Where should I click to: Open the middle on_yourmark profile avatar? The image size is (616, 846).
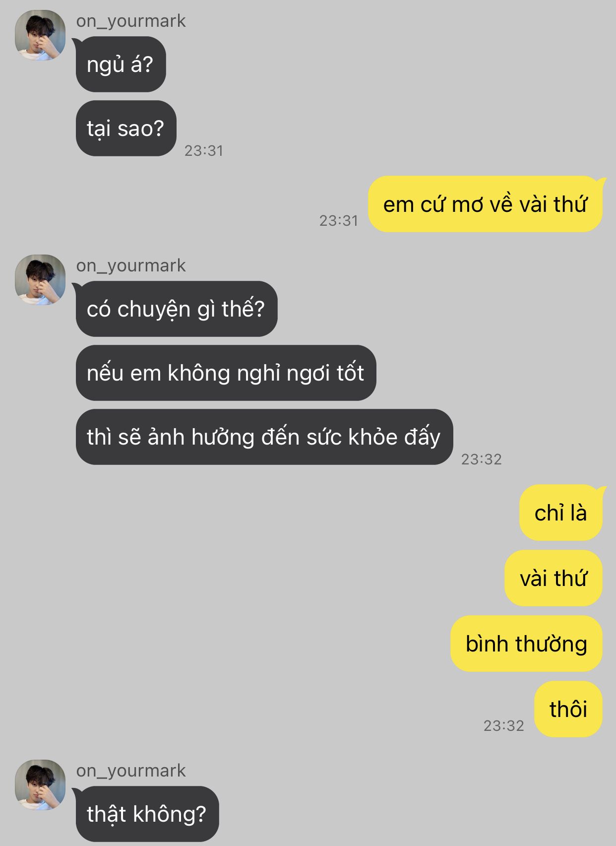(40, 280)
